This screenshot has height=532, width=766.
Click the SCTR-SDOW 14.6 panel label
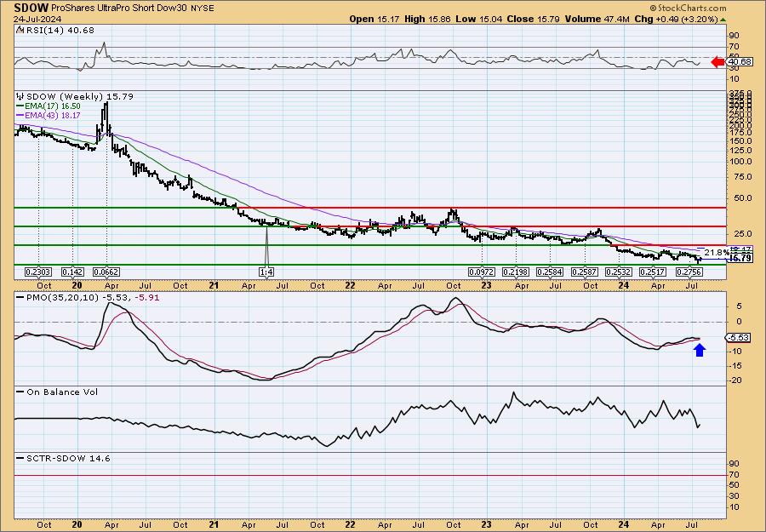[64, 458]
